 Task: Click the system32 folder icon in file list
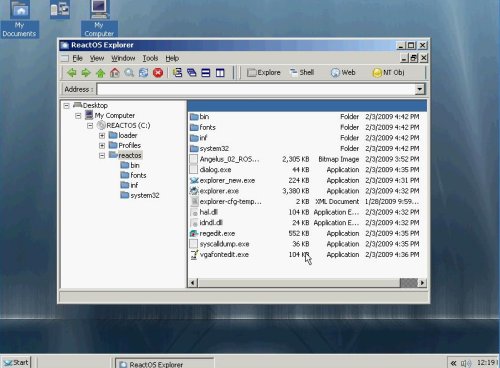pos(194,148)
